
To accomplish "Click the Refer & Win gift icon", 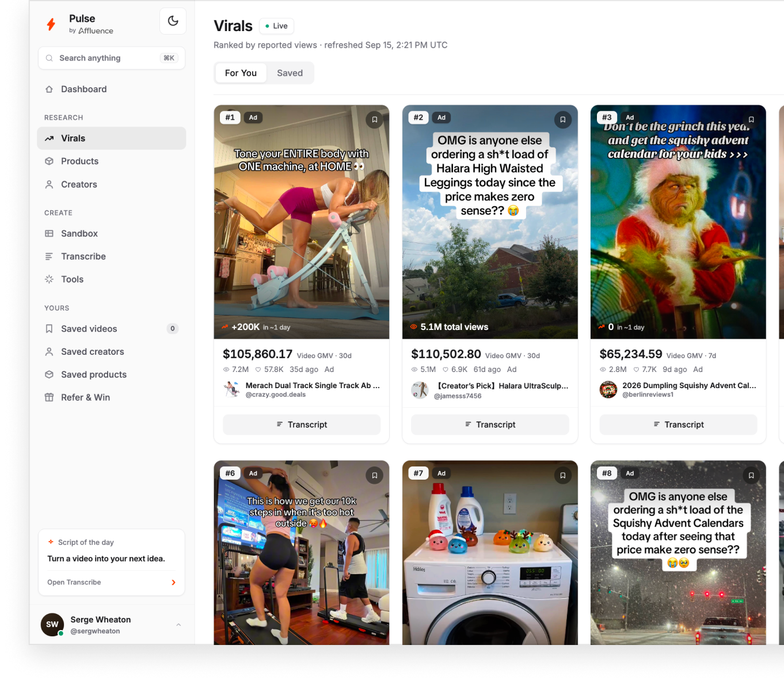I will 50,397.
